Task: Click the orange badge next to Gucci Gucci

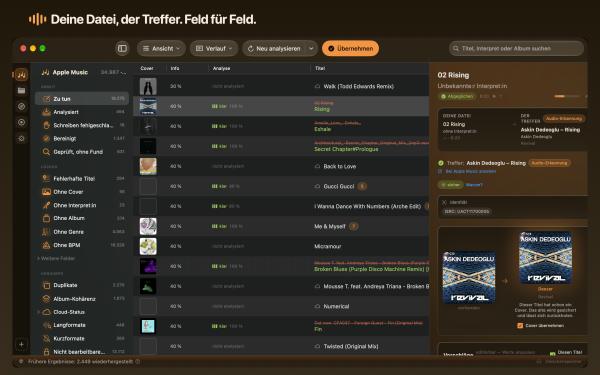Action: tap(362, 186)
